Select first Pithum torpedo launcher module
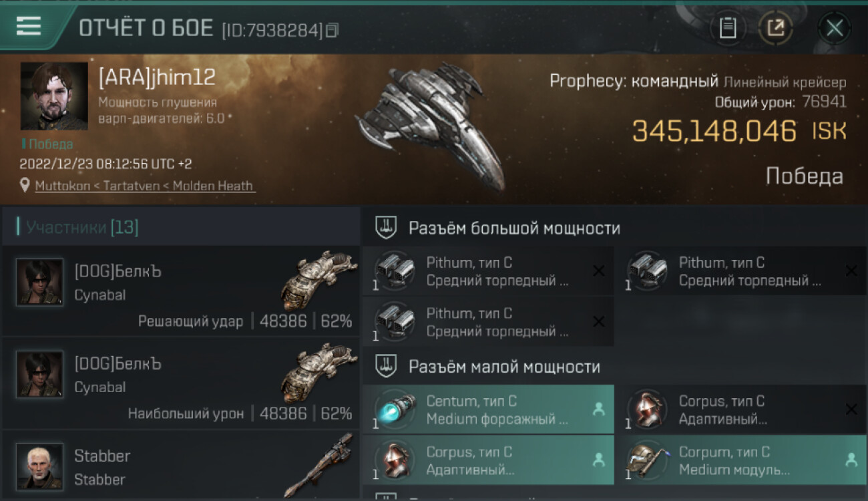868x501 pixels. tap(488, 271)
